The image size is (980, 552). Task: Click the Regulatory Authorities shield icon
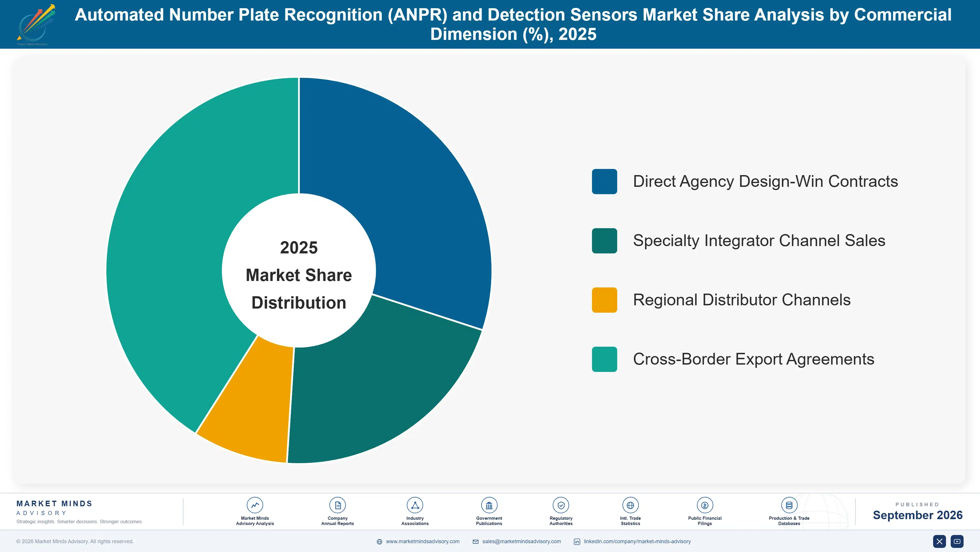(x=561, y=505)
